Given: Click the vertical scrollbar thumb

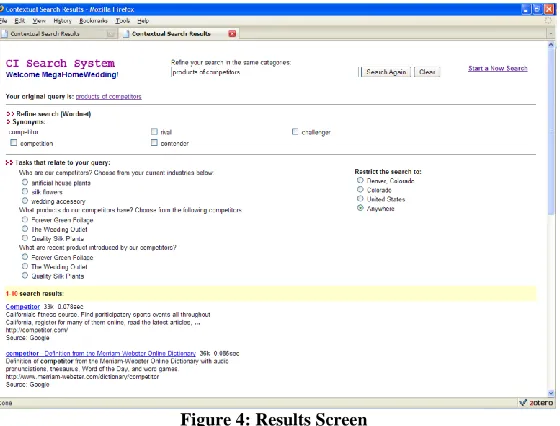Looking at the screenshot, I should [x=551, y=132].
